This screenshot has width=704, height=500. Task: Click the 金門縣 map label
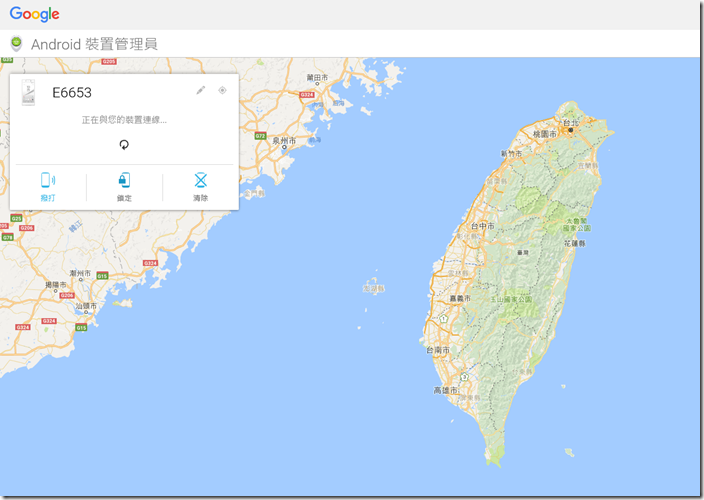[x=255, y=193]
